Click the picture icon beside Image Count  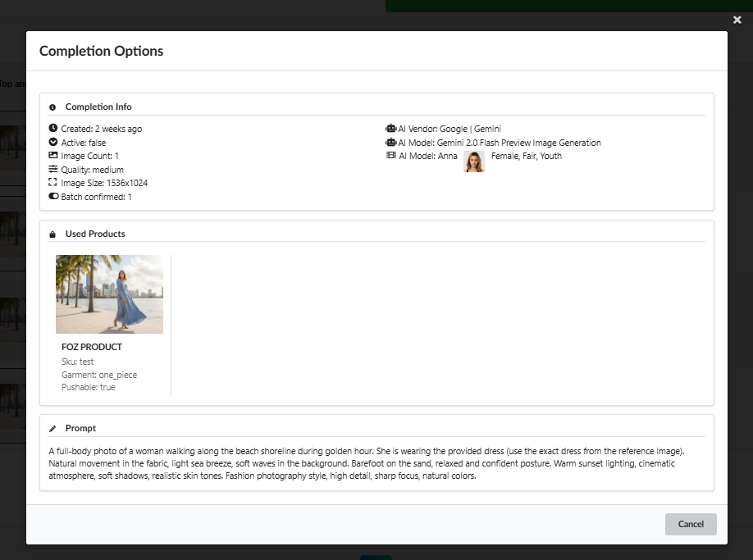(53, 156)
